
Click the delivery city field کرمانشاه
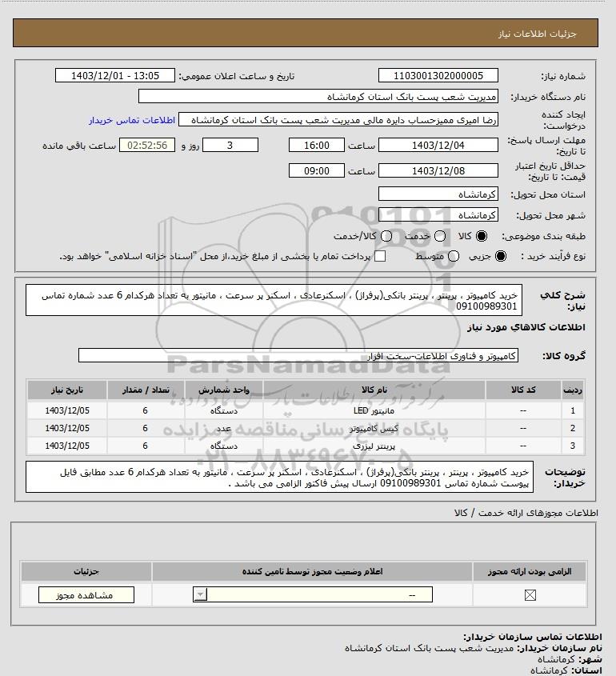pos(438,214)
